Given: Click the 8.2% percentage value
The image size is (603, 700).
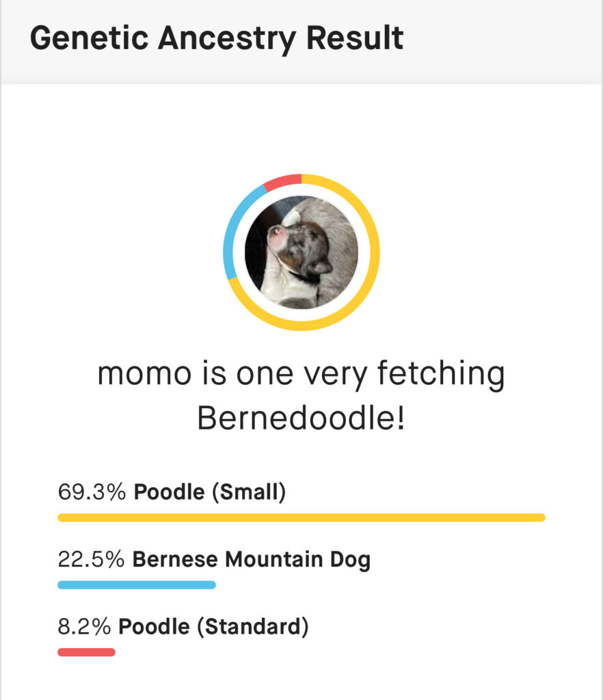Looking at the screenshot, I should coord(85,626).
